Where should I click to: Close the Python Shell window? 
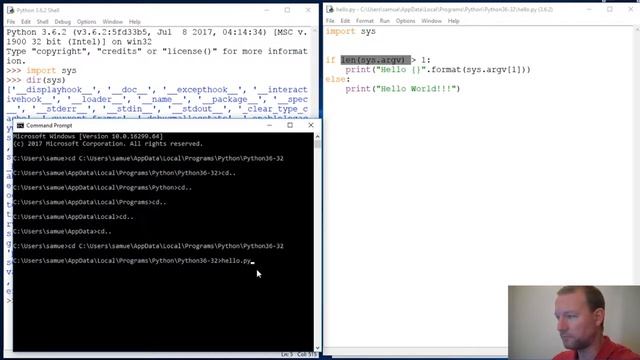click(308, 10)
